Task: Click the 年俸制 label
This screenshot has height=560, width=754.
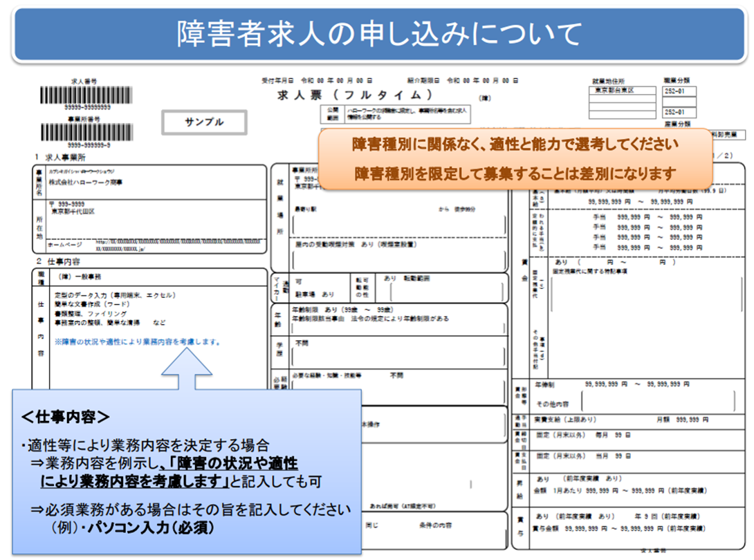Action: pyautogui.click(x=544, y=384)
